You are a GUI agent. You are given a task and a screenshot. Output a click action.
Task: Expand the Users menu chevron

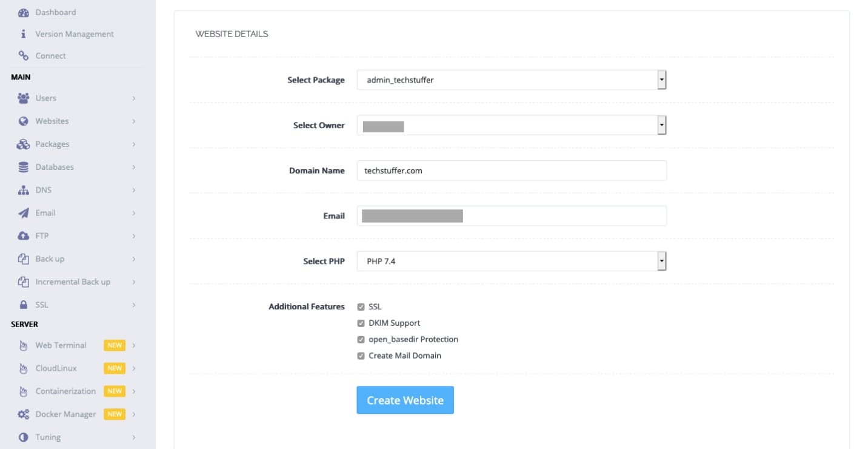[133, 98]
